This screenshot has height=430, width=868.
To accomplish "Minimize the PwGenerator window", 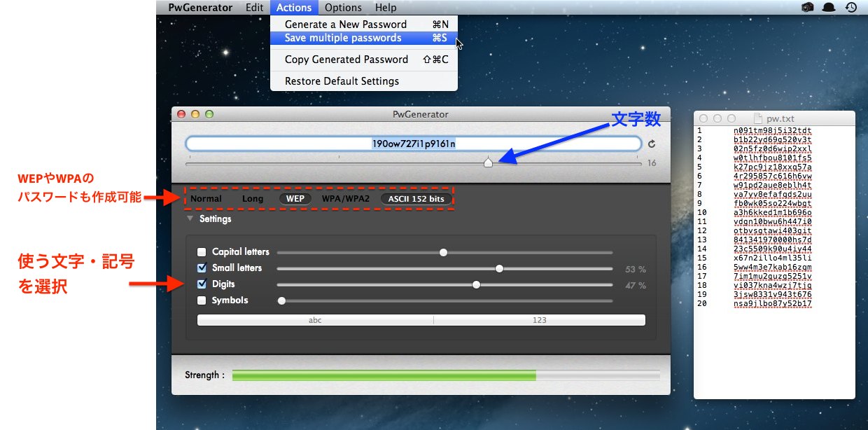I will click(195, 114).
